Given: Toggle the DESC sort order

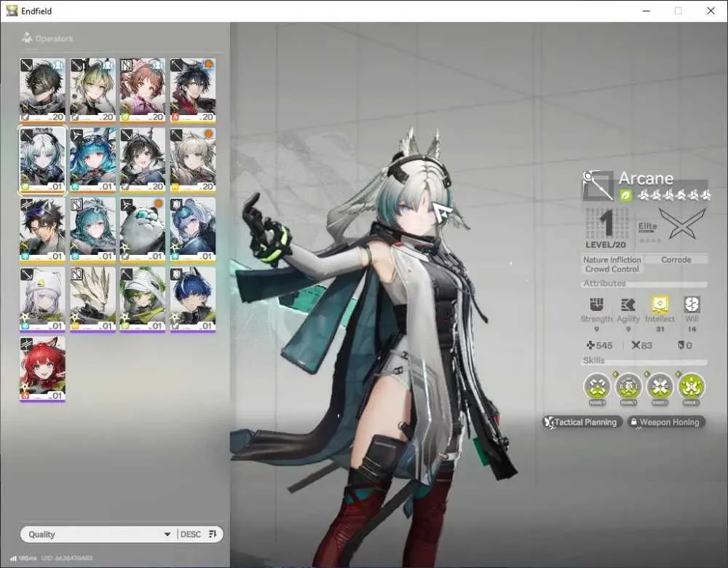Looking at the screenshot, I should point(199,534).
